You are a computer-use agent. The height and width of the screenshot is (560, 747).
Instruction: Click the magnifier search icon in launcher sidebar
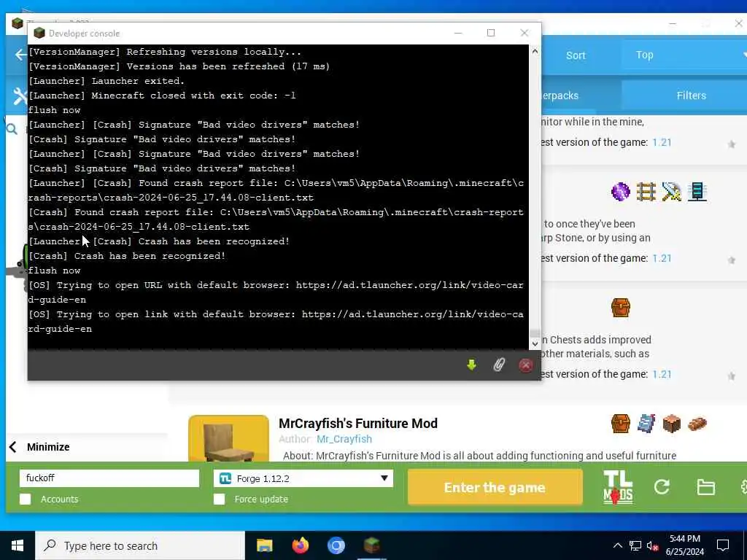pyautogui.click(x=12, y=128)
